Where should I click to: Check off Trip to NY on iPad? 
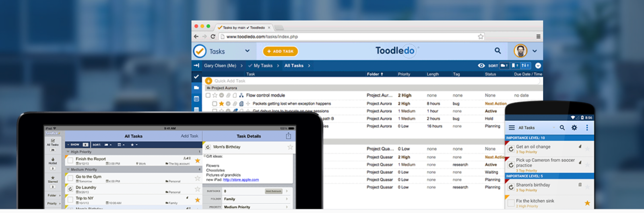(x=70, y=199)
